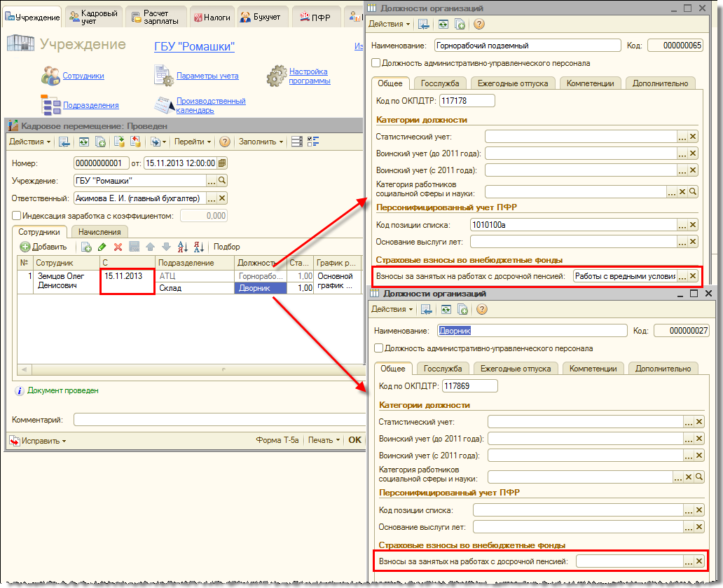Open the Параметры учета link

[x=207, y=76]
